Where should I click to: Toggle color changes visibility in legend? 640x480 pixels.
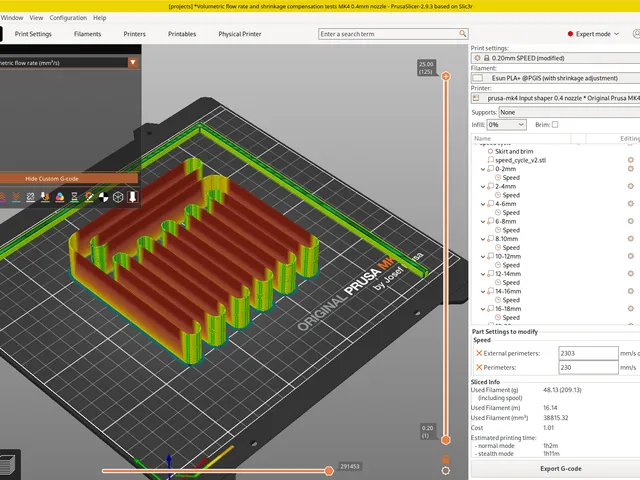click(x=60, y=197)
